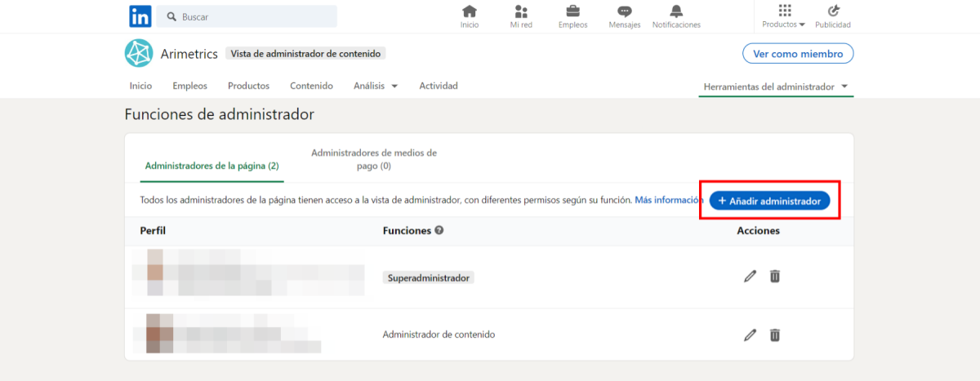980x381 pixels.
Task: Edit the Administrador de contenido role pencil
Action: click(x=751, y=334)
